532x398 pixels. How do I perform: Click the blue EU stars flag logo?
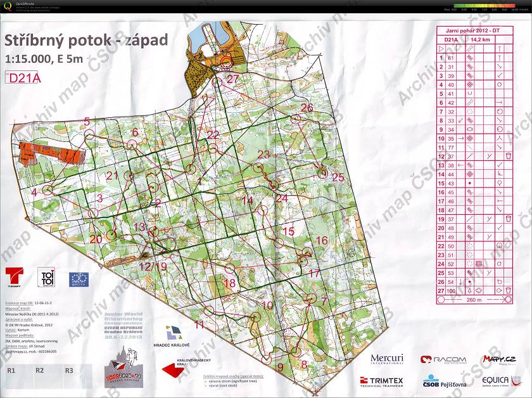pos(79,278)
